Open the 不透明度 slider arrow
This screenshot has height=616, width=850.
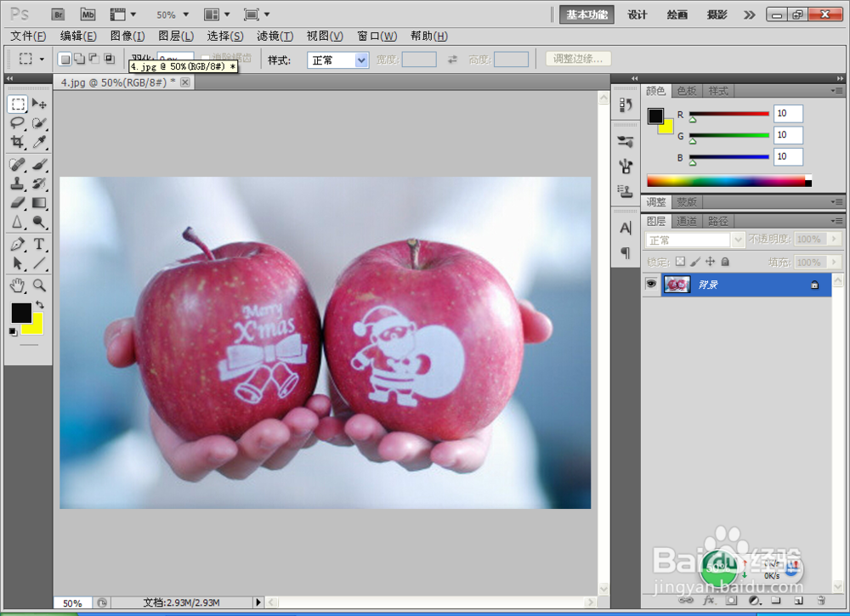(x=835, y=239)
